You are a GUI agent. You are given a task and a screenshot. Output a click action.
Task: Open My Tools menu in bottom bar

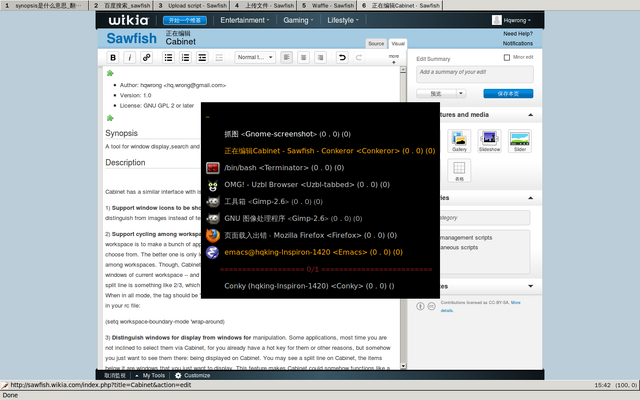pos(150,376)
